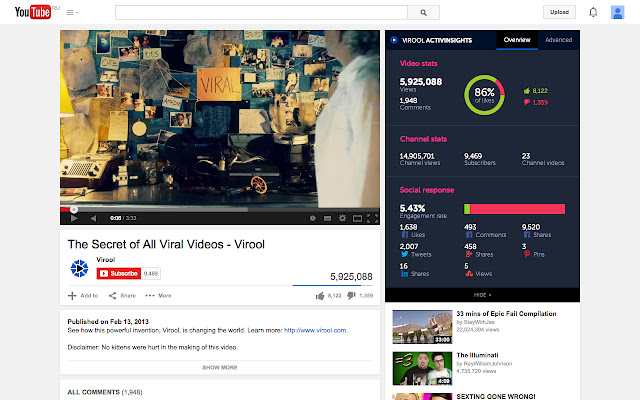Click the Virool ActivInsights logo icon
The height and width of the screenshot is (400, 640).
pos(394,40)
